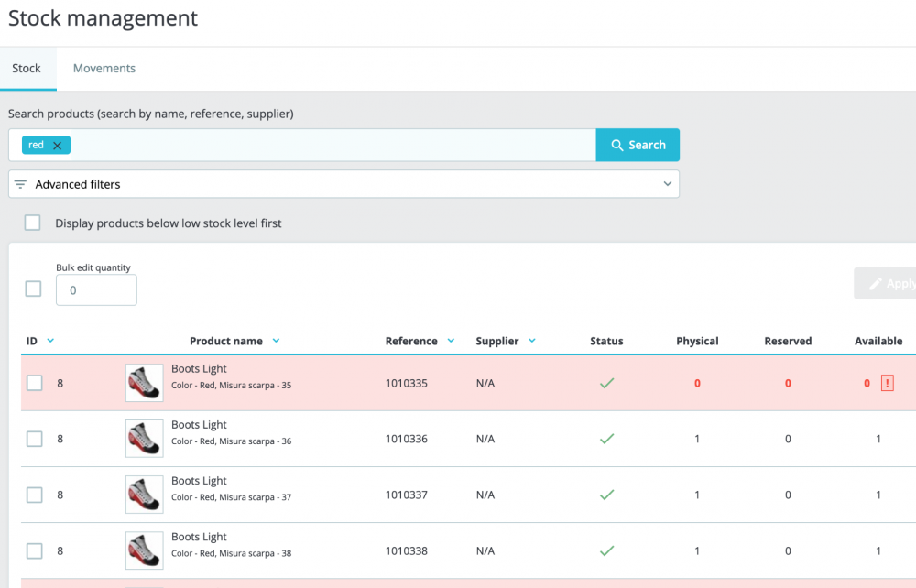
Task: Open thumbnail of Boots Light size 38
Action: [144, 550]
